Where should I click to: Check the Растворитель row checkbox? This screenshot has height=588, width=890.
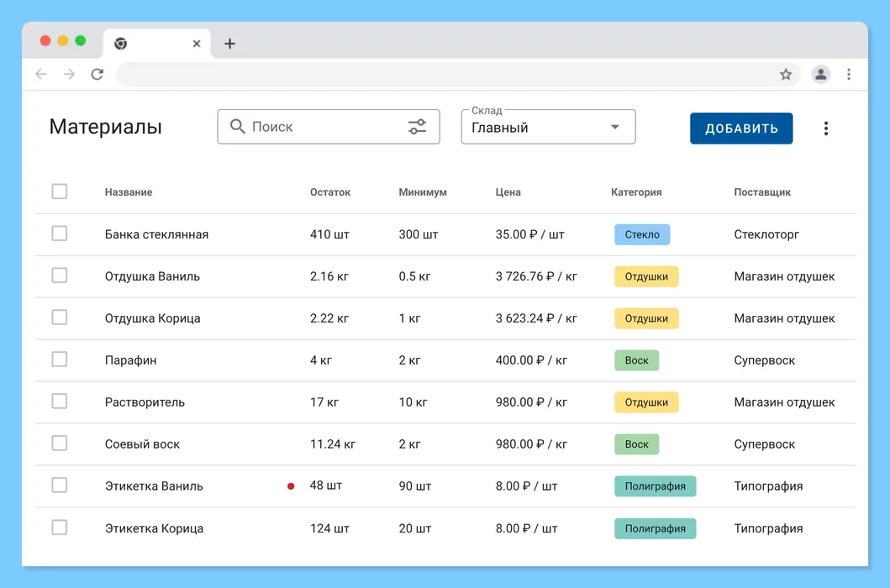click(x=60, y=402)
